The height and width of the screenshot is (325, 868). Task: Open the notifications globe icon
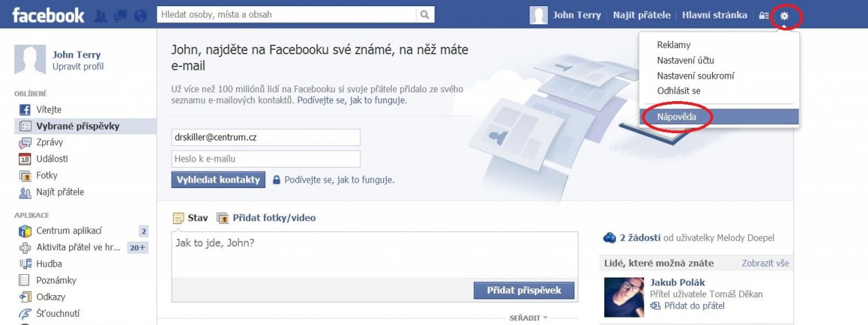pyautogui.click(x=140, y=15)
